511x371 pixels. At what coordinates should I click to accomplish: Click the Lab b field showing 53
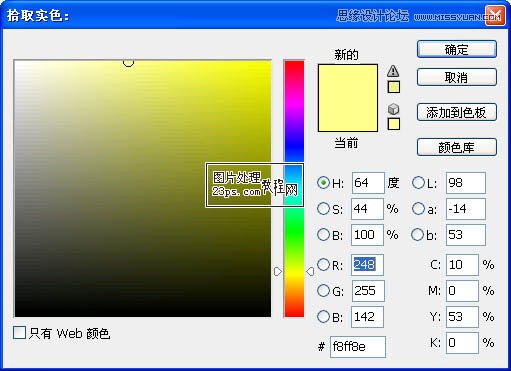click(466, 235)
